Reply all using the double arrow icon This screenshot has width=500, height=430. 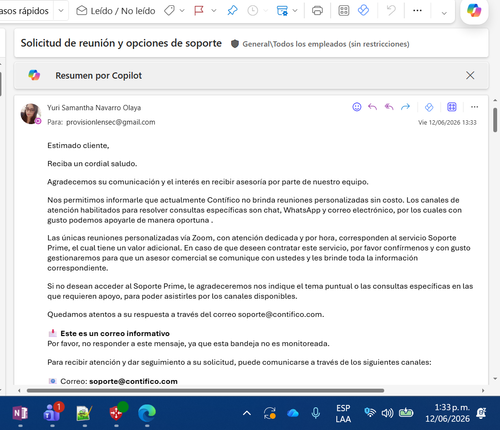pyautogui.click(x=389, y=107)
